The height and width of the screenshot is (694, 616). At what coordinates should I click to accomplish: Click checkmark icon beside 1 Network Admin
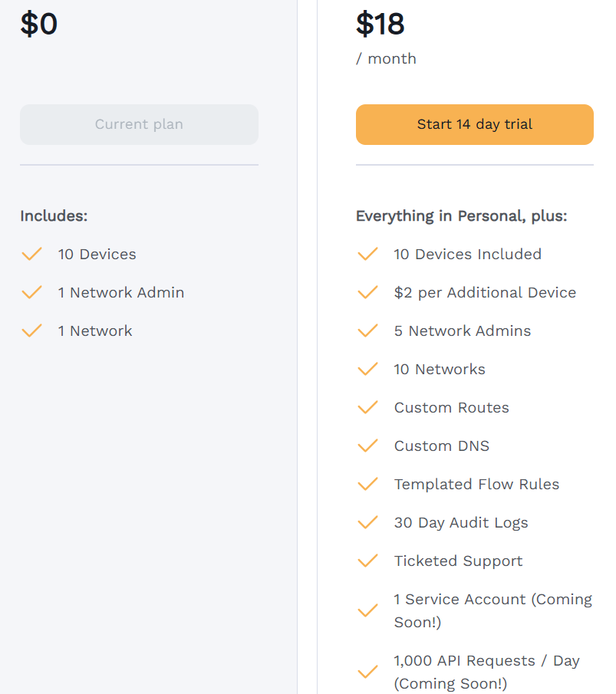click(31, 292)
